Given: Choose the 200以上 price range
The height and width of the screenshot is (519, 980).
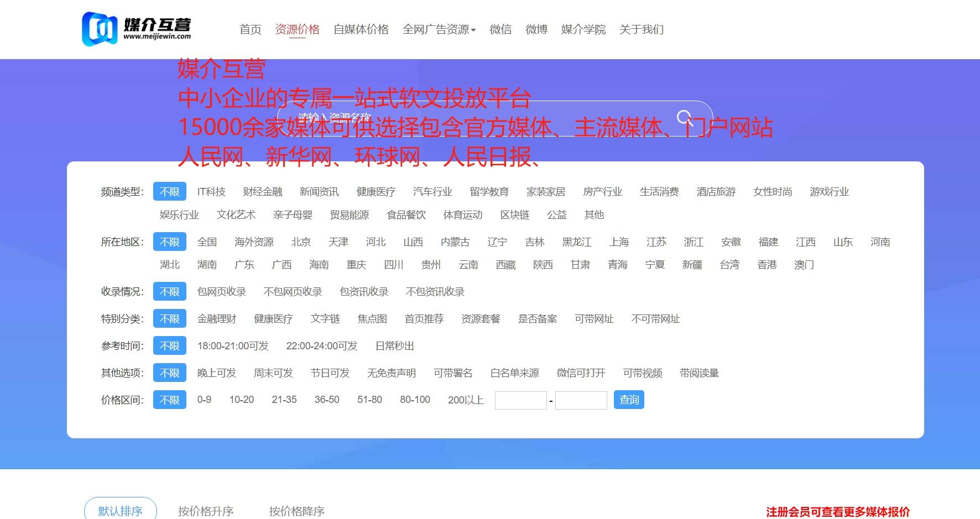Looking at the screenshot, I should 466,400.
